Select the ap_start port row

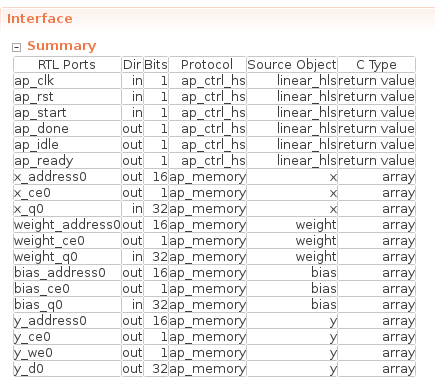(x=214, y=113)
